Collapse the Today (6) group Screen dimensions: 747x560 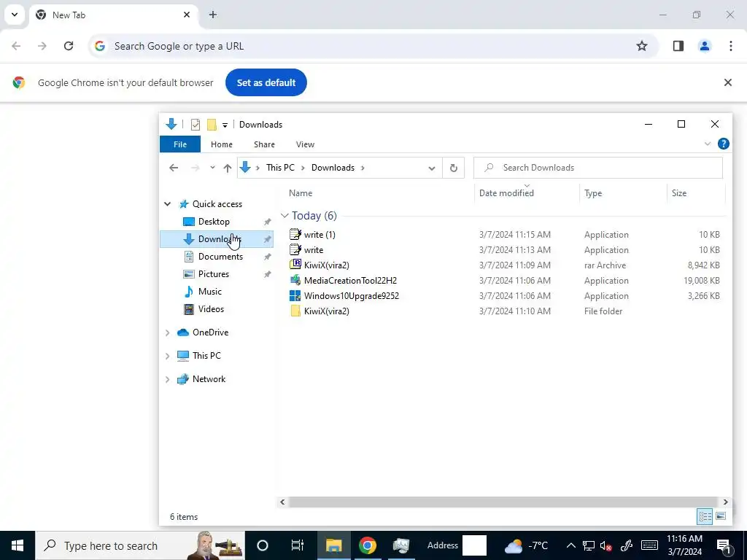[285, 216]
